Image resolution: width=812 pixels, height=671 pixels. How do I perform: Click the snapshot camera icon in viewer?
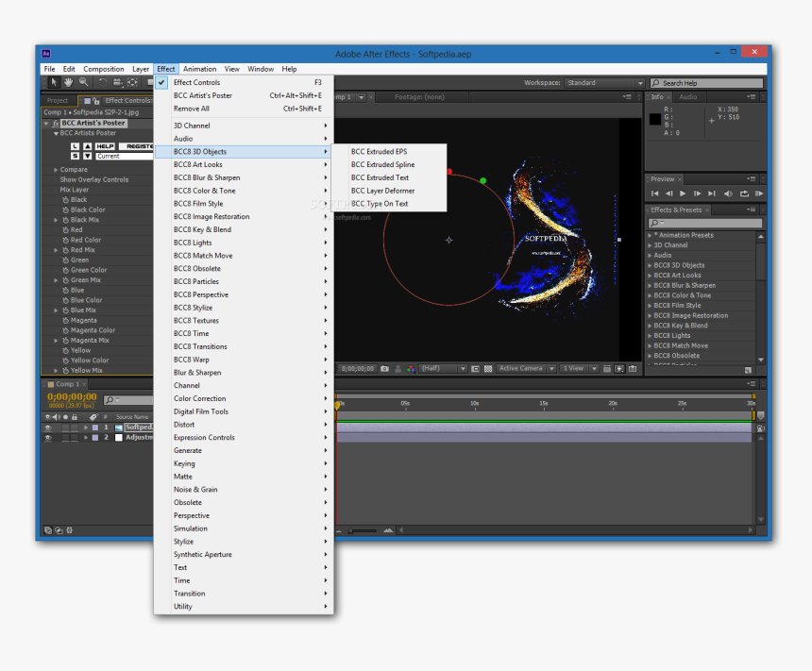(384, 369)
